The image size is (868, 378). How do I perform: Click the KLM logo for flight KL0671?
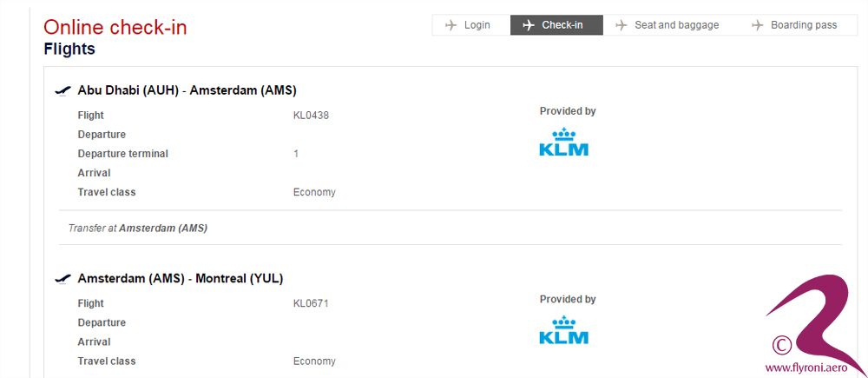pyautogui.click(x=563, y=330)
